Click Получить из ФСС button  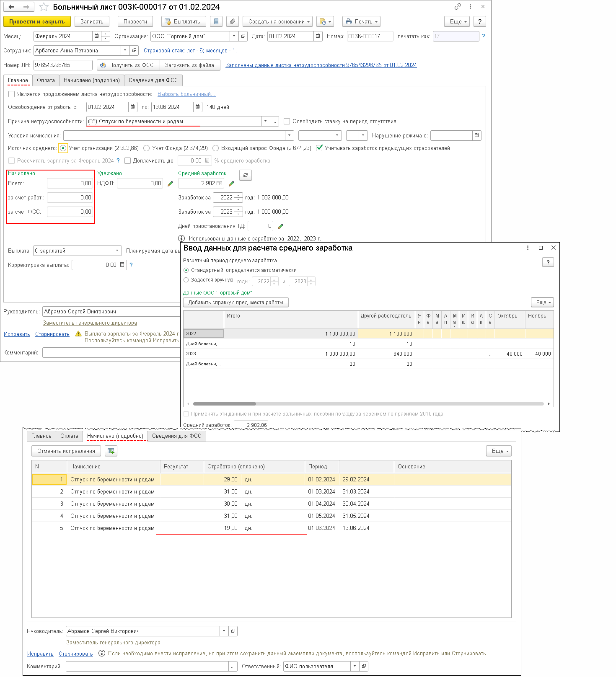pyautogui.click(x=128, y=65)
